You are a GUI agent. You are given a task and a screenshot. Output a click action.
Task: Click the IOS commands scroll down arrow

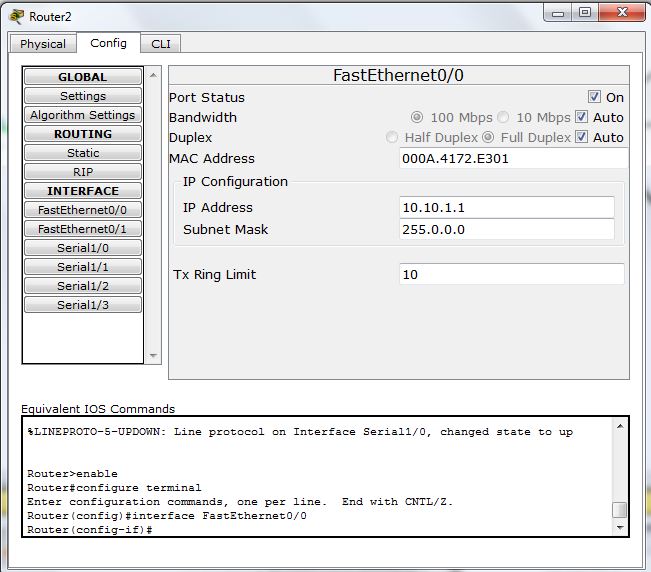coord(620,528)
